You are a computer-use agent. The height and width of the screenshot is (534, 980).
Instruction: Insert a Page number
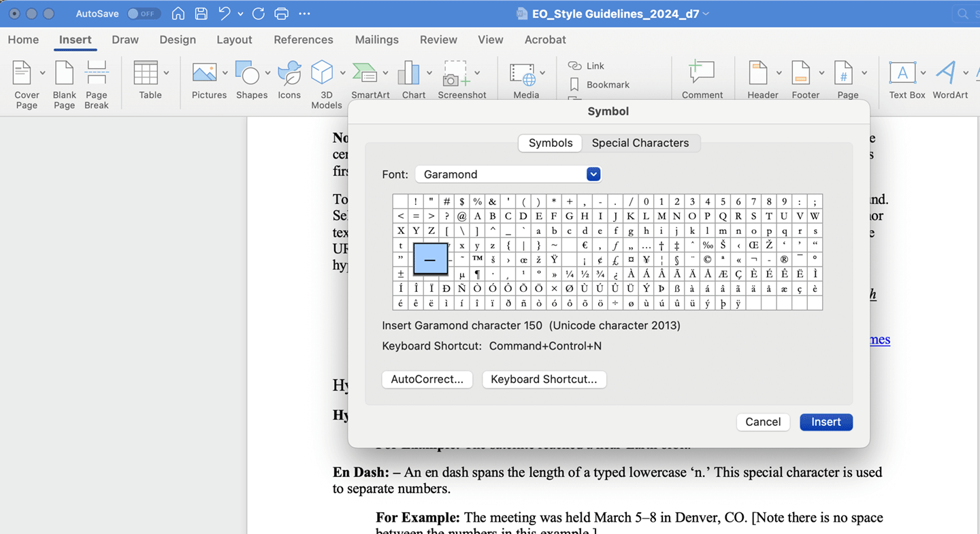click(848, 80)
